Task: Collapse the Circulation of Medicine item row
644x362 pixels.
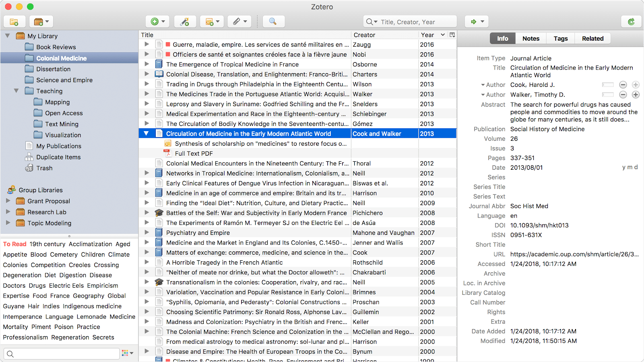Action: point(147,134)
